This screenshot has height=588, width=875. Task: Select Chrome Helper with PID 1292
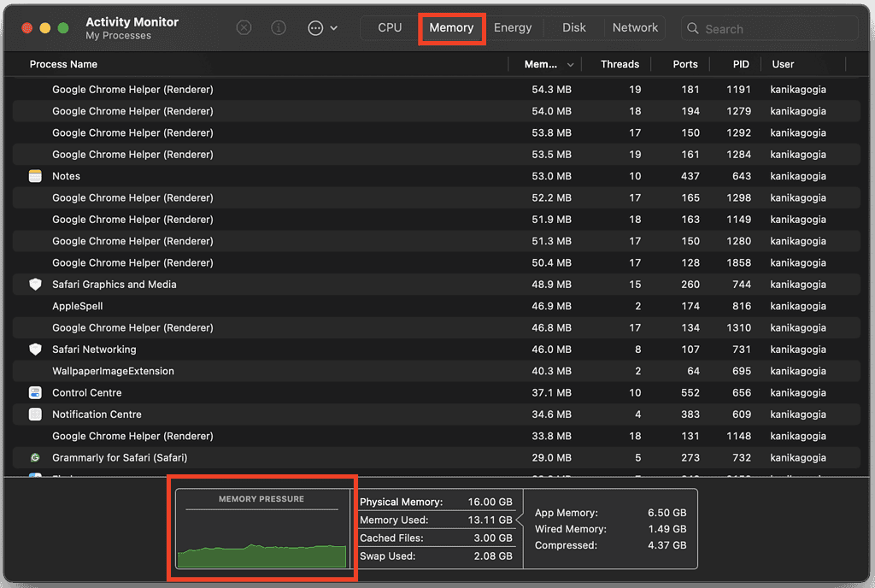(437, 132)
